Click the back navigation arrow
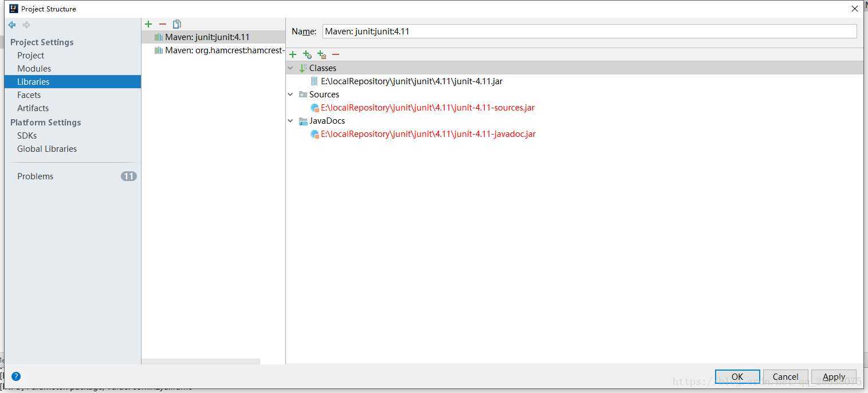 12,25
